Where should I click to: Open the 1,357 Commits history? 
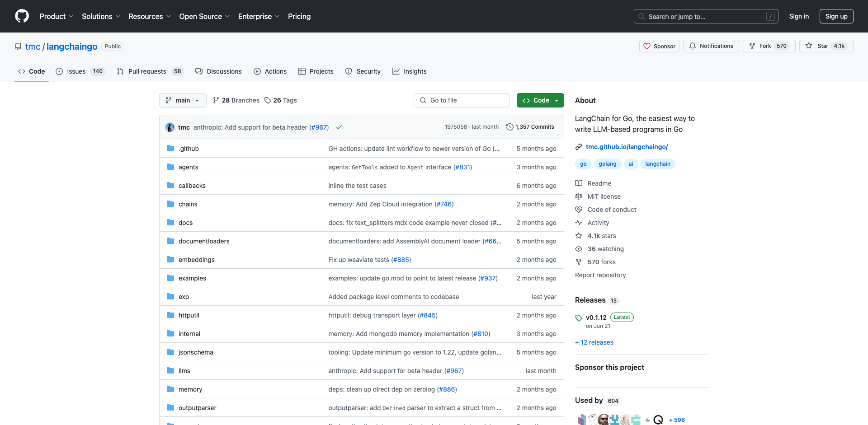pos(530,127)
